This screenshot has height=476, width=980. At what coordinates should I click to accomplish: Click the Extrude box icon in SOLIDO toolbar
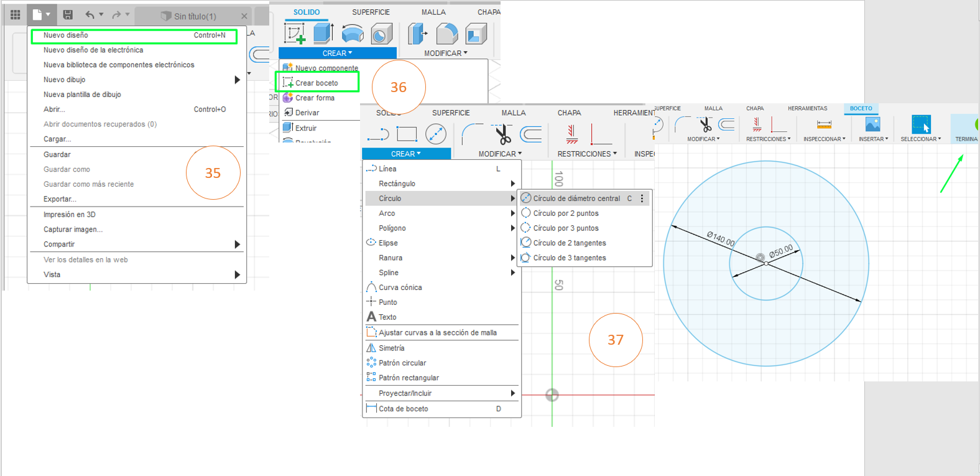point(323,33)
